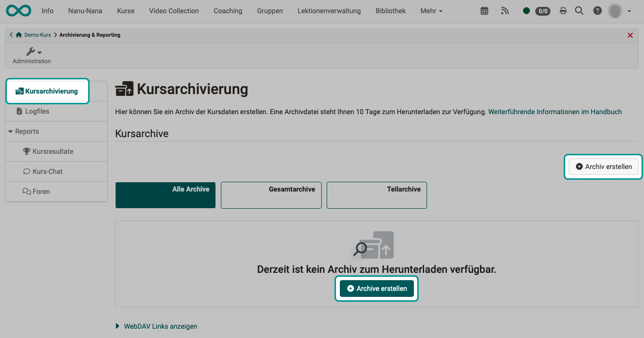644x338 pixels.
Task: Select Kursarchivierung in the sidebar
Action: 48,91
